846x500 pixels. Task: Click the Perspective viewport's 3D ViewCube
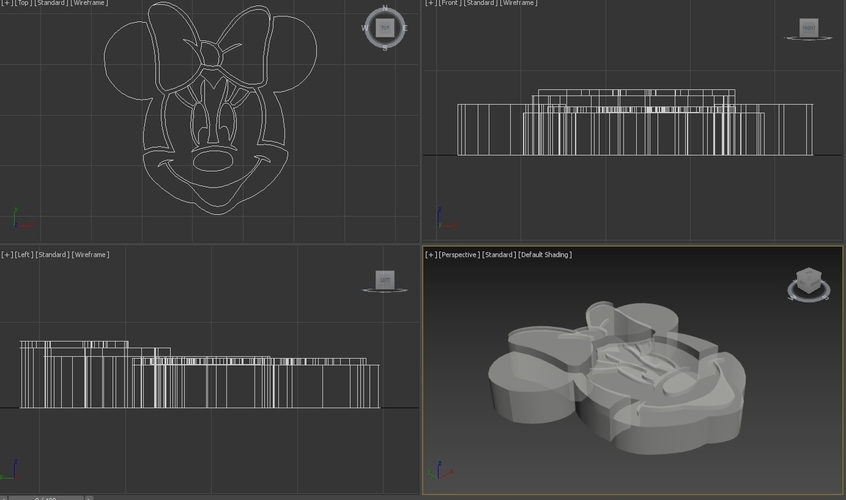click(x=809, y=281)
